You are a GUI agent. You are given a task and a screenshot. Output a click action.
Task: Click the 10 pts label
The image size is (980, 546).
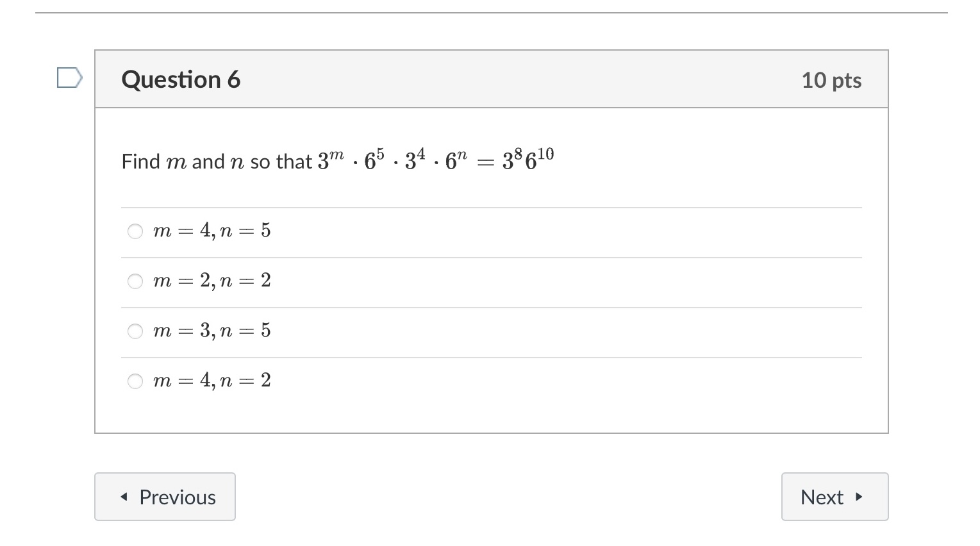pyautogui.click(x=831, y=79)
